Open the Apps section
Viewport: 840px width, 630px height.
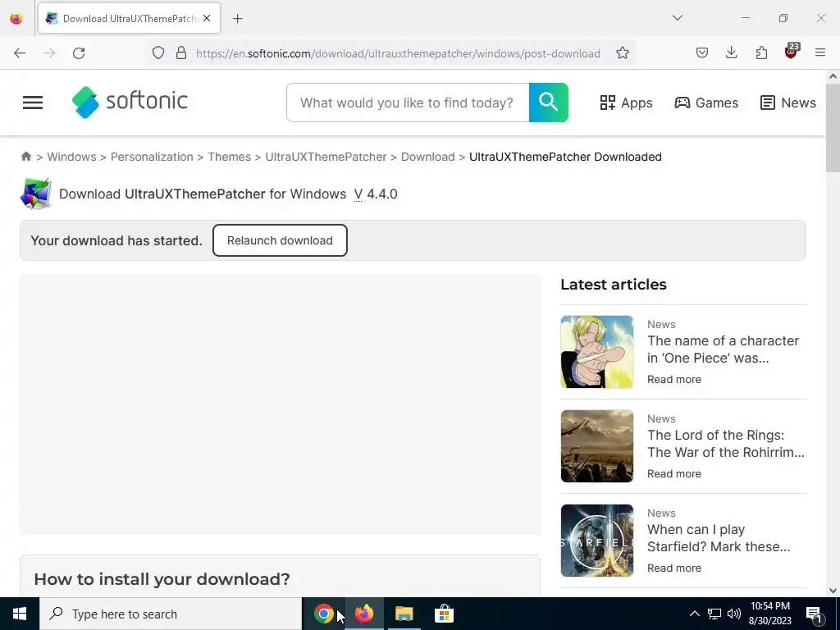(626, 103)
